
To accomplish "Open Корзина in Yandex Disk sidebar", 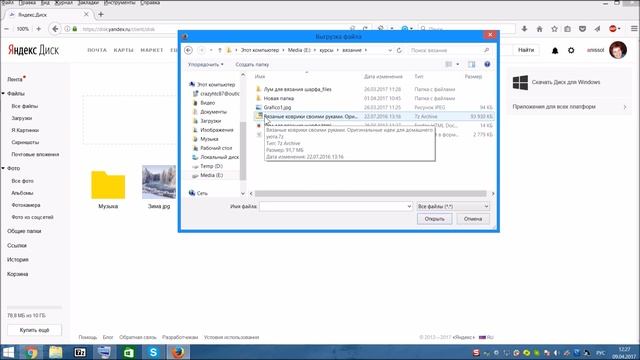I will click(18, 274).
